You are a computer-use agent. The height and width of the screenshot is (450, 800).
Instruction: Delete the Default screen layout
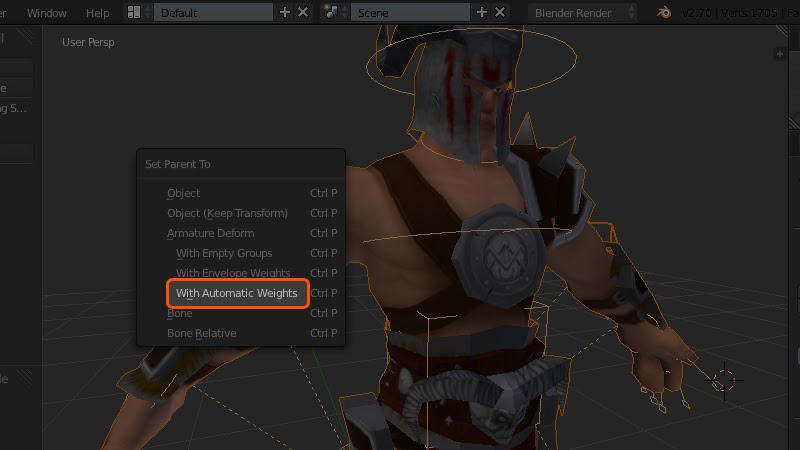[x=303, y=12]
